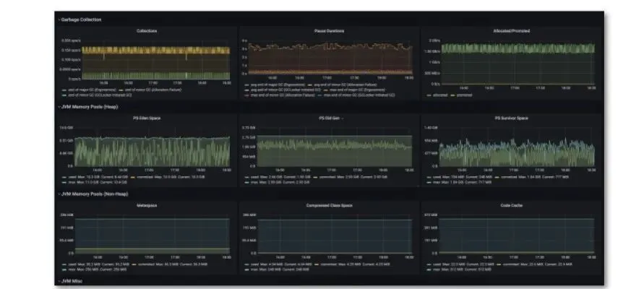Open the Collections panel title menu
Screen dimensions: 644x289
147,31
